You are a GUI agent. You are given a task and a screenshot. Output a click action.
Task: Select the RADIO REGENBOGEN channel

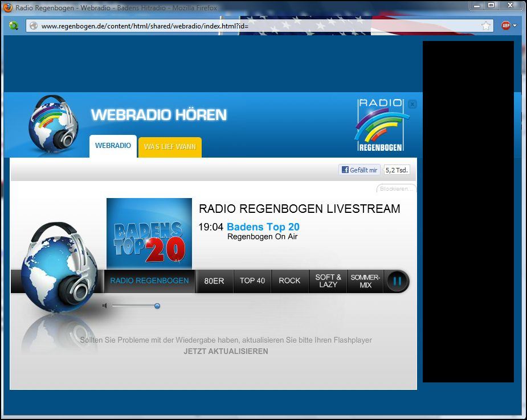click(150, 281)
